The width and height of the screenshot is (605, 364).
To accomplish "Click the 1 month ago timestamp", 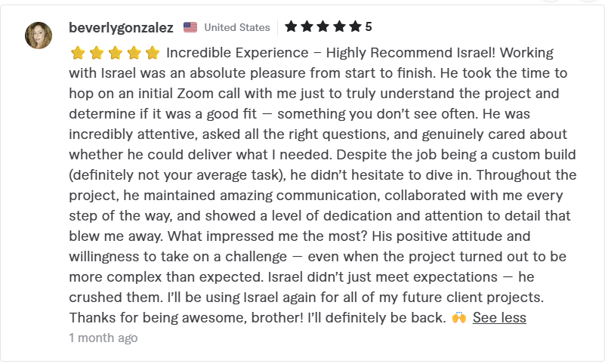I will [x=103, y=338].
